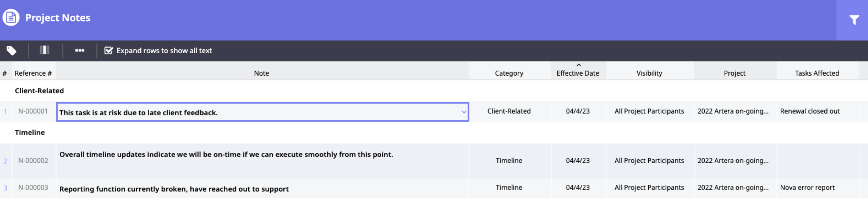Select row number 3
This screenshot has height=206, width=868.
pyautogui.click(x=6, y=188)
